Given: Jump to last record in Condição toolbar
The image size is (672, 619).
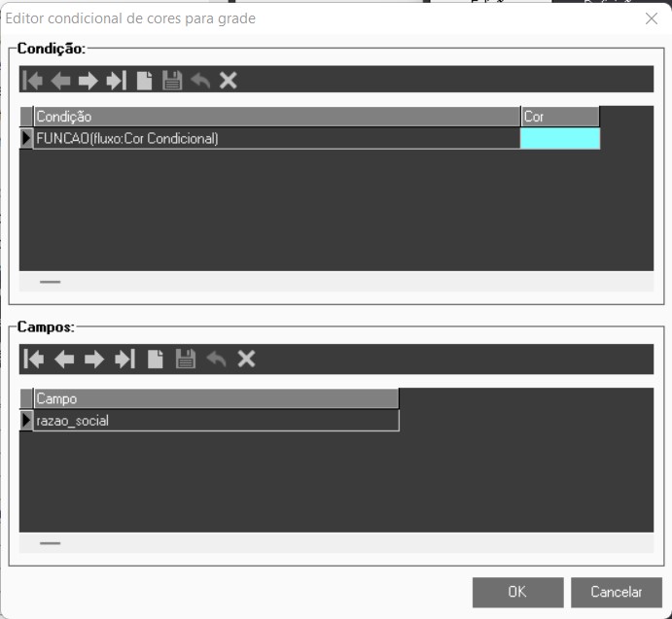Looking at the screenshot, I should [x=117, y=81].
